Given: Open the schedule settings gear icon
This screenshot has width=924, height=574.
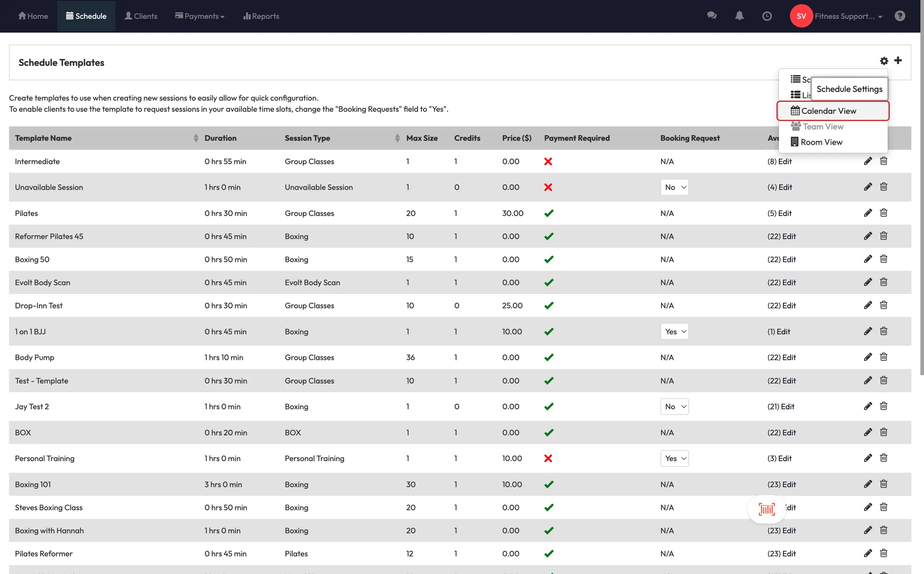Looking at the screenshot, I should click(884, 61).
